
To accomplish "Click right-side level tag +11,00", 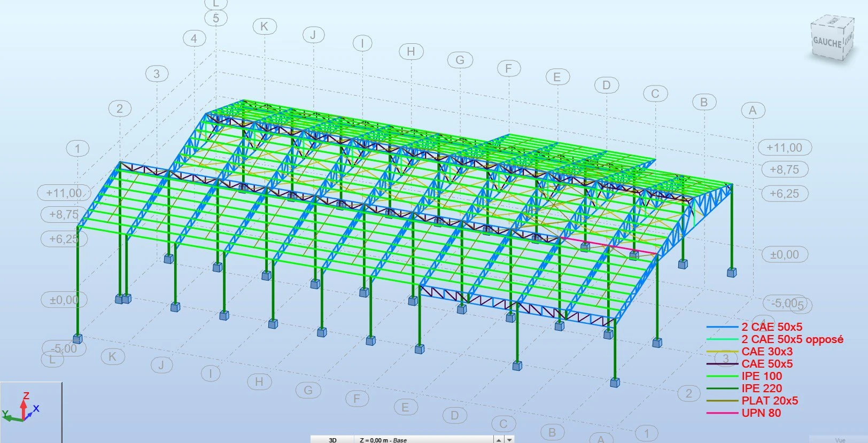I will 784,147.
